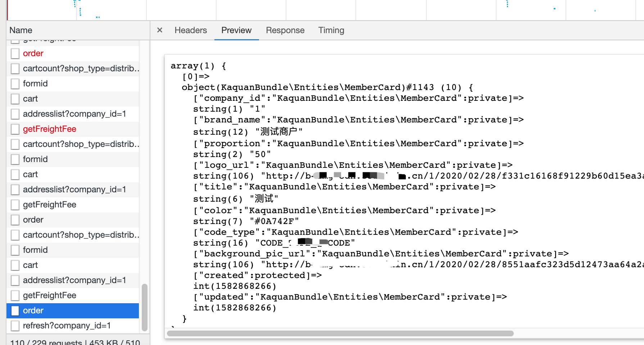Click the blue highlighted order request
Image resolution: width=644 pixels, height=345 pixels.
coord(33,310)
